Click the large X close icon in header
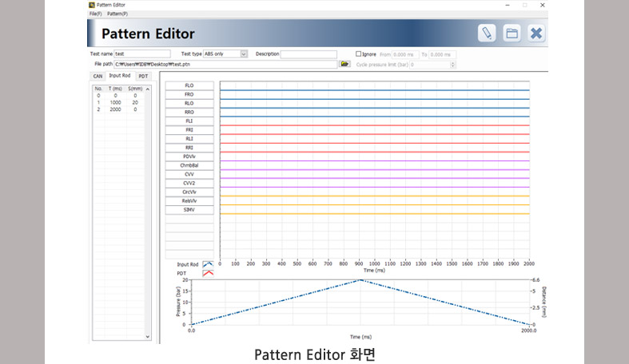This screenshot has width=629, height=364. coord(536,33)
